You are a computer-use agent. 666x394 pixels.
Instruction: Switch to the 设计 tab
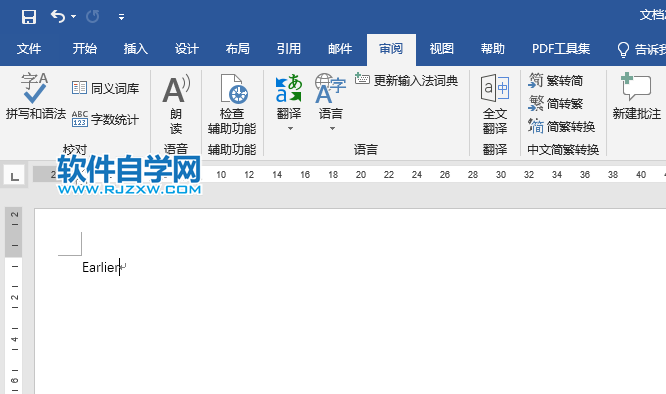pos(186,49)
